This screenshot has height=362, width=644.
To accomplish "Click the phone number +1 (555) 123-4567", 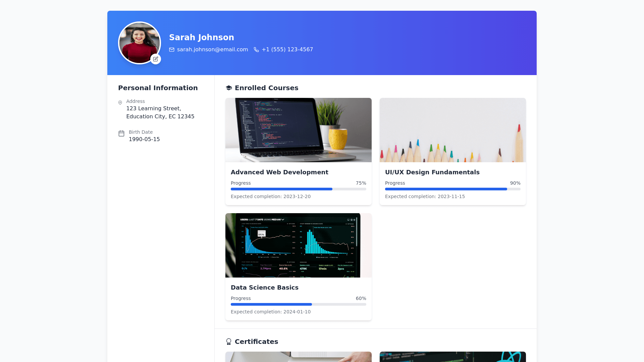I will [x=287, y=50].
